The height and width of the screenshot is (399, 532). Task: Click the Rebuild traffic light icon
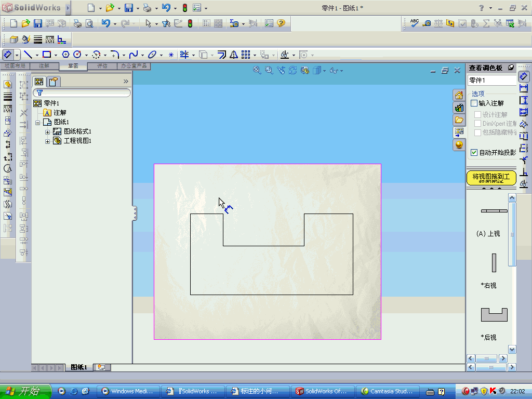coord(190,23)
